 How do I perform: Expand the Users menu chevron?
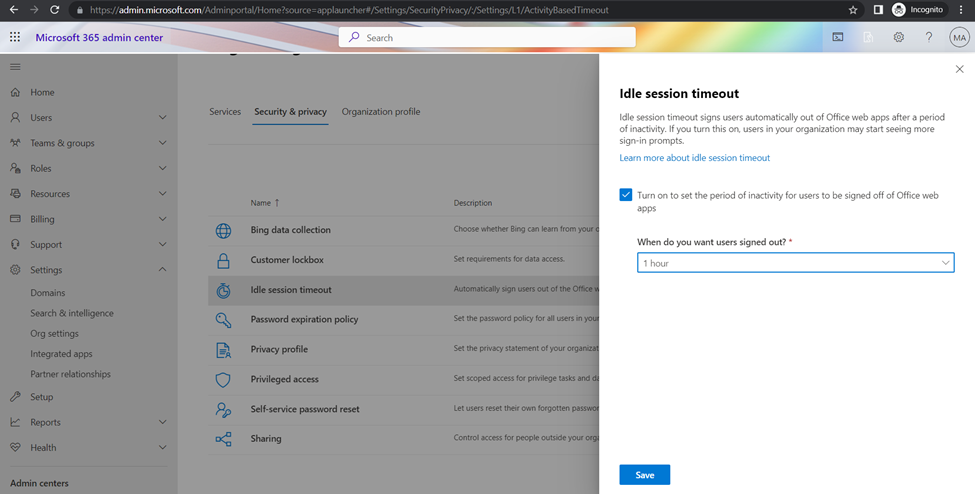click(x=162, y=118)
